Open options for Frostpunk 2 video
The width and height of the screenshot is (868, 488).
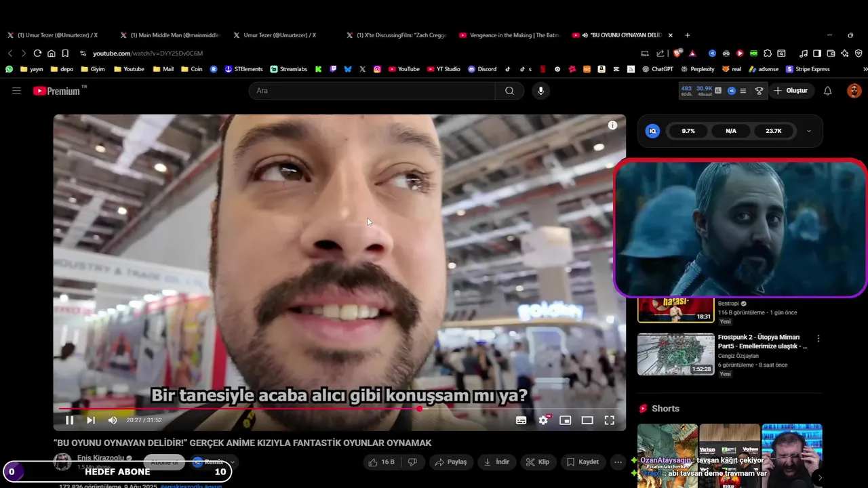click(818, 338)
